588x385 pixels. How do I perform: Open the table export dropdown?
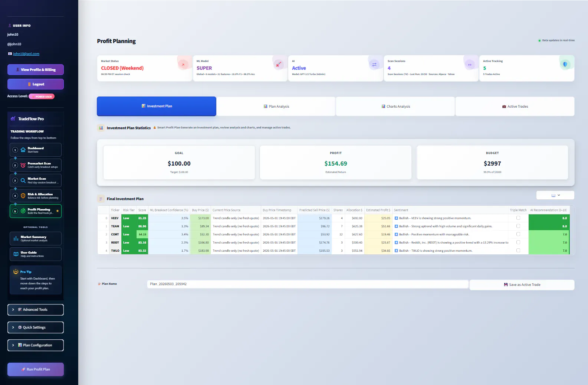point(555,195)
